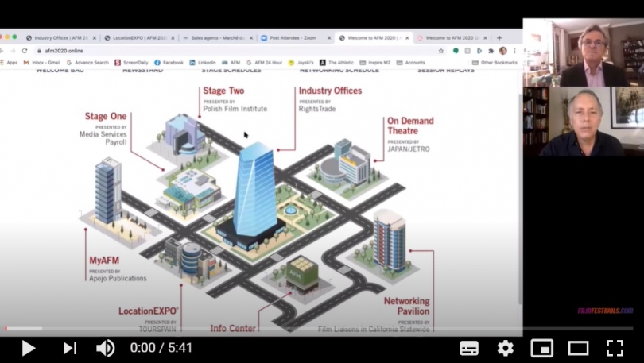Screen dimensions: 644x363
Task: Expand the Other Bookmarks folder
Action: coord(495,63)
